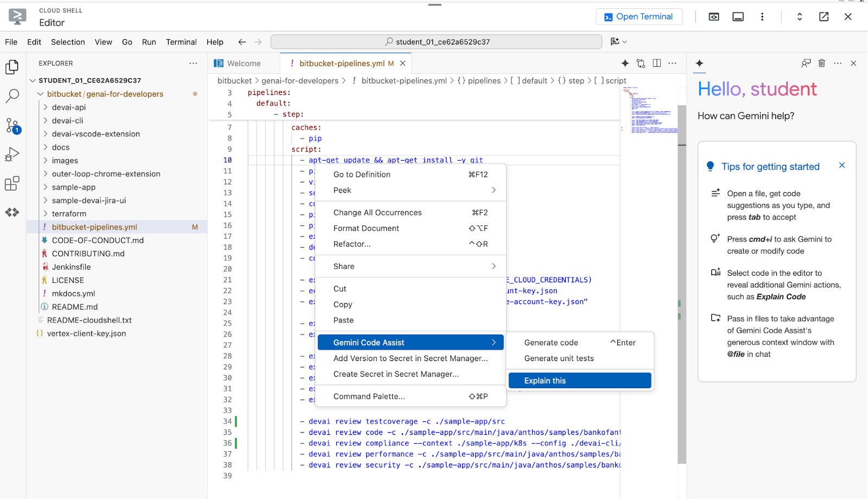Click the Gemini sparkle icon in editor toolbar
The width and height of the screenshot is (868, 499).
[x=625, y=64]
